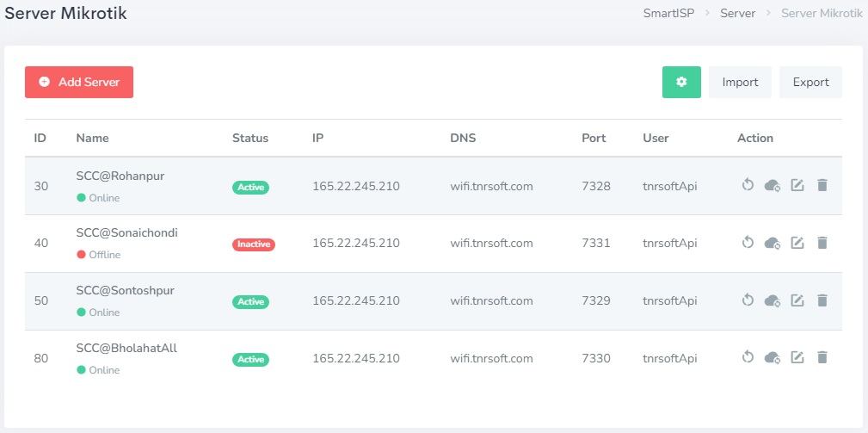Edit the SCC@Sonaichondi server entry
The width and height of the screenshot is (868, 433).
pyautogui.click(x=797, y=243)
